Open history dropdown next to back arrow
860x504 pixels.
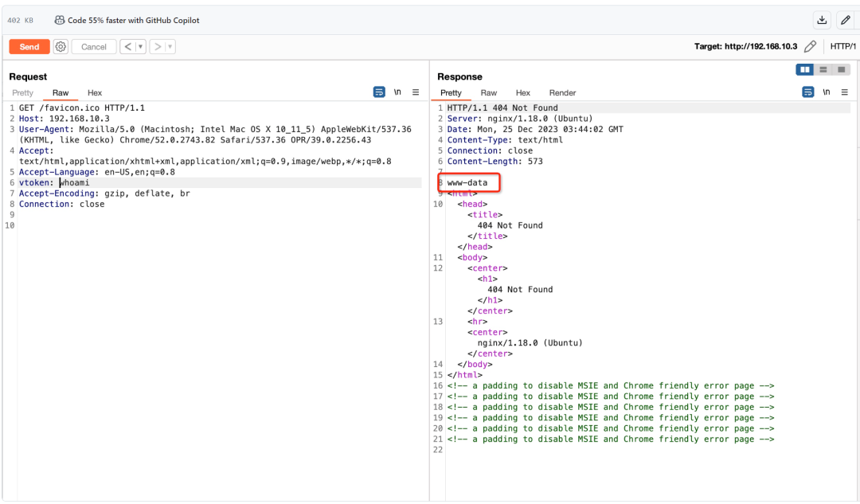(x=140, y=47)
